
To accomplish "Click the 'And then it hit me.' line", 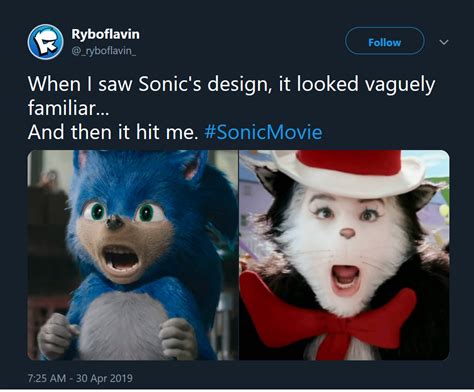I will coord(113,132).
